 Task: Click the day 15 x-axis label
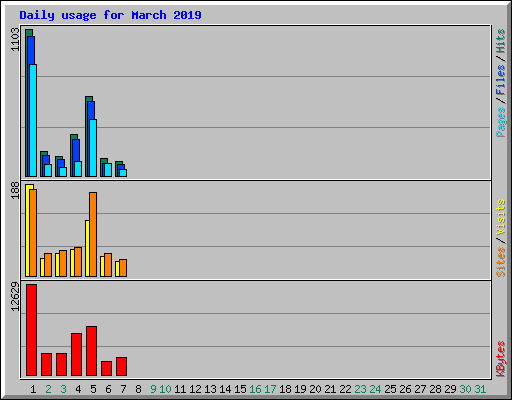pos(240,389)
